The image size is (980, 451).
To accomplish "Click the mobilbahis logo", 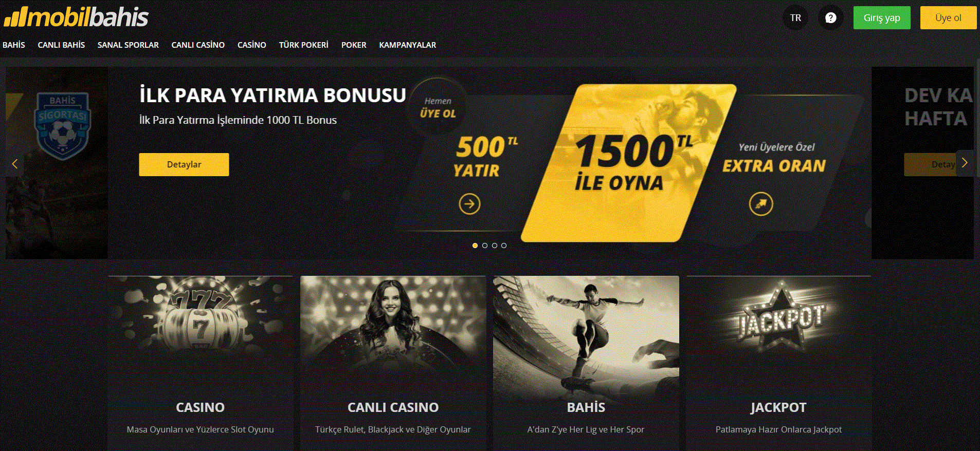I will point(76,17).
